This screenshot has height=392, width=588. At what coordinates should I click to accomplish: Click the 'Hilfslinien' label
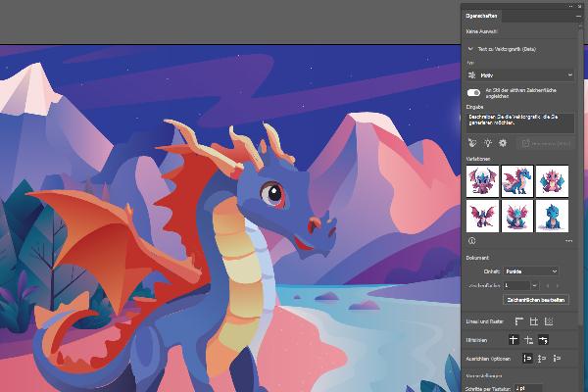(476, 340)
